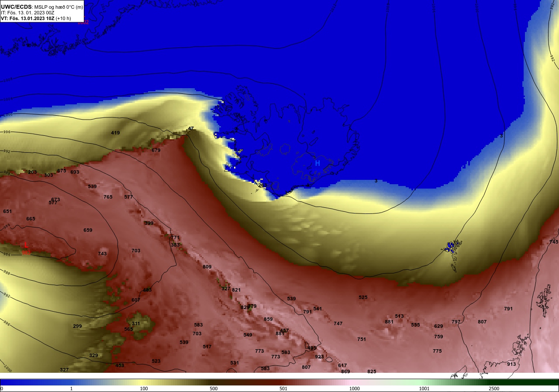
Task: Click the blue H high-pressure marker over Iceland
Action: tap(317, 163)
